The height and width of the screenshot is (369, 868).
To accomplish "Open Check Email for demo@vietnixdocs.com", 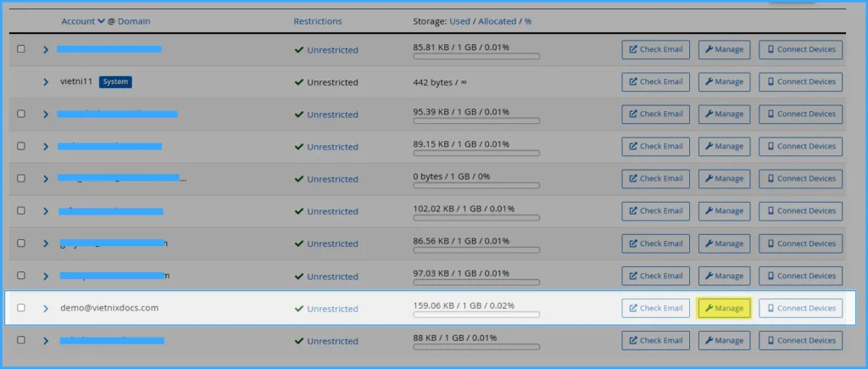I will [x=655, y=308].
